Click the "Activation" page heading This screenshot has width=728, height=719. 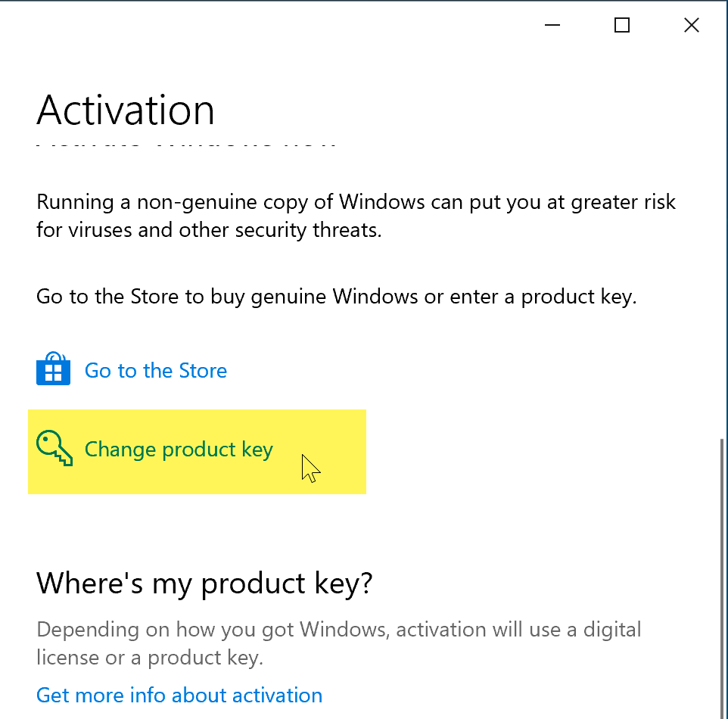tap(126, 110)
